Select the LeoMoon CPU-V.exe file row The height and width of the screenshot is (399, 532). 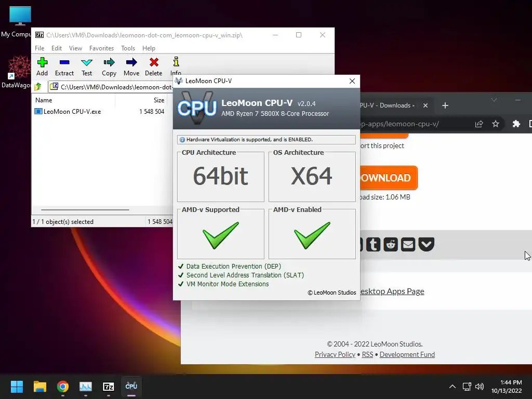100,112
